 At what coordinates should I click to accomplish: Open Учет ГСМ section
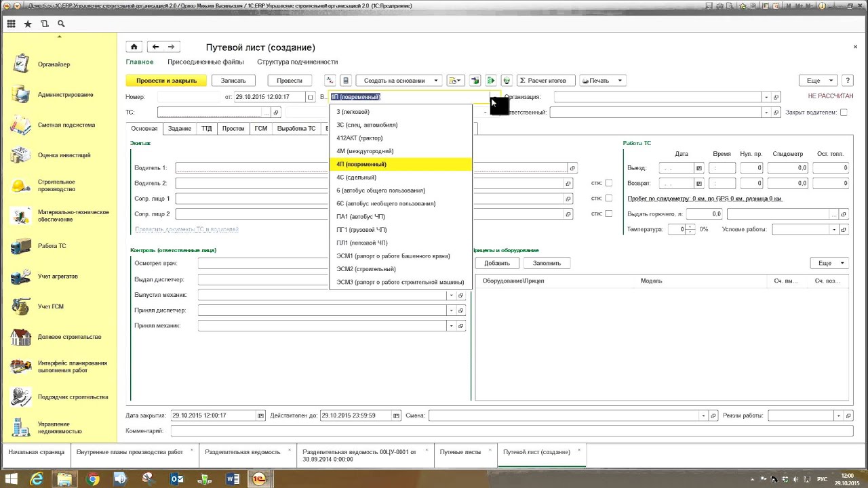tap(51, 306)
